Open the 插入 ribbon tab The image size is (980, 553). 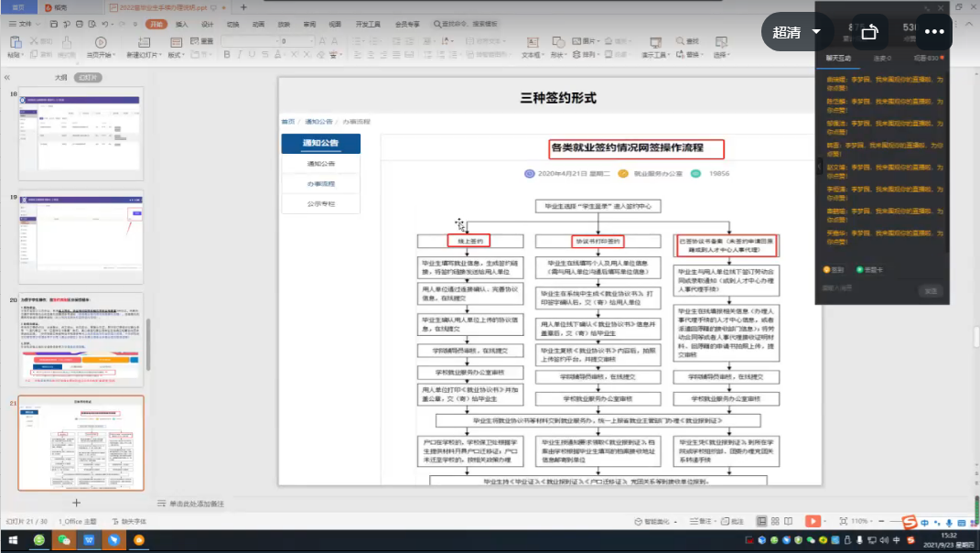tap(182, 24)
